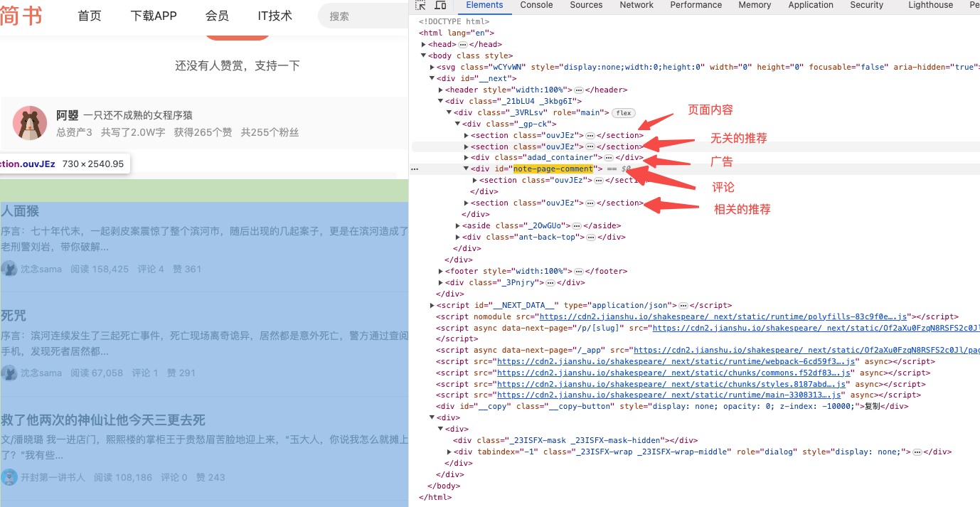This screenshot has width=980, height=507.
Task: Click 下载APP in the site navigation
Action: pyautogui.click(x=154, y=16)
